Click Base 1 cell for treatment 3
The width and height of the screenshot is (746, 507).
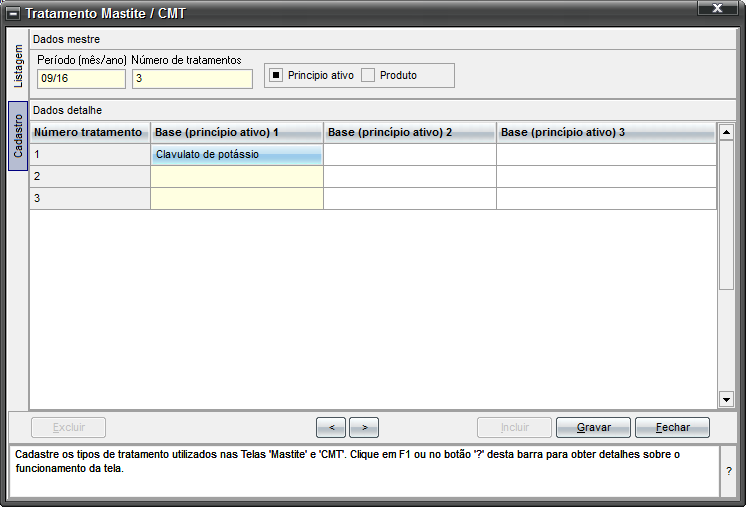tap(237, 198)
